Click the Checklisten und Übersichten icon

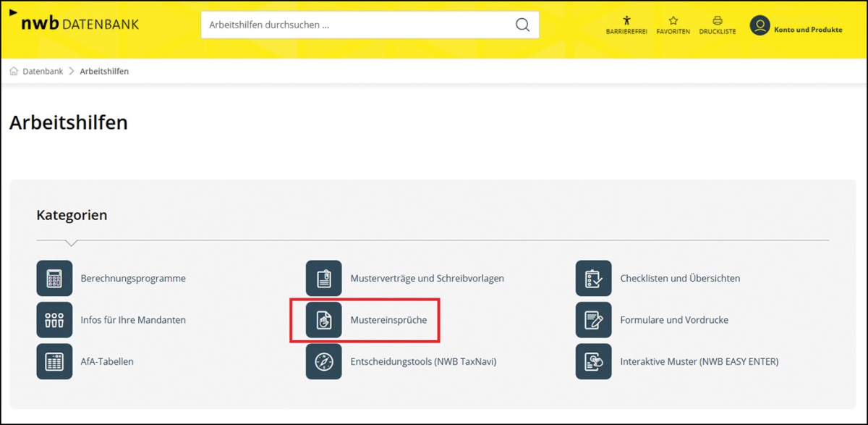tap(594, 279)
